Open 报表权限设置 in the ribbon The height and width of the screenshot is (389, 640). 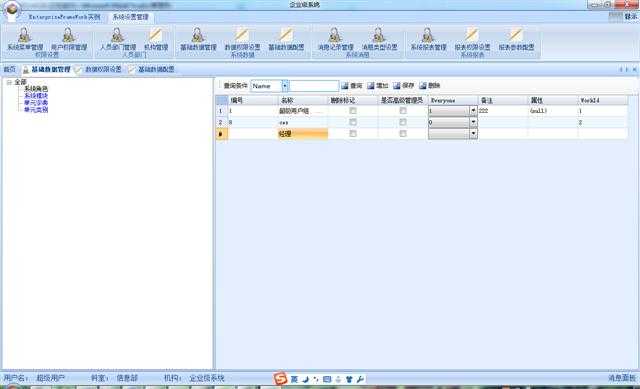coord(472,40)
